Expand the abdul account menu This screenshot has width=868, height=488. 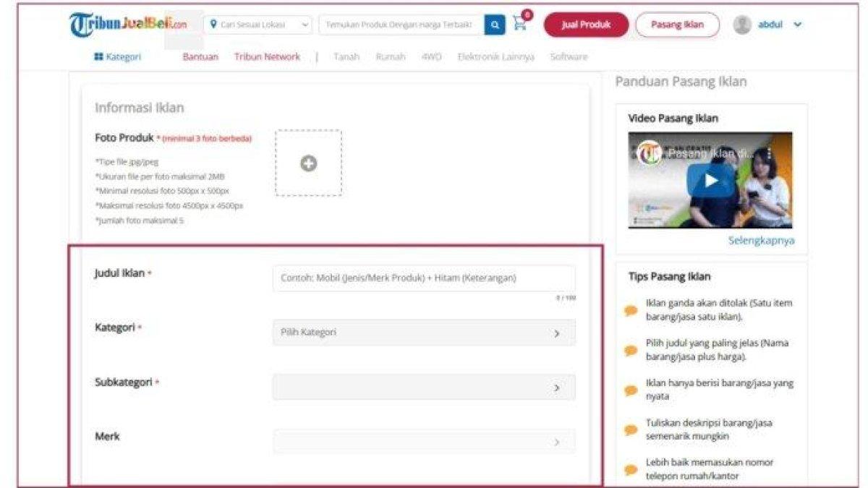coord(796,24)
